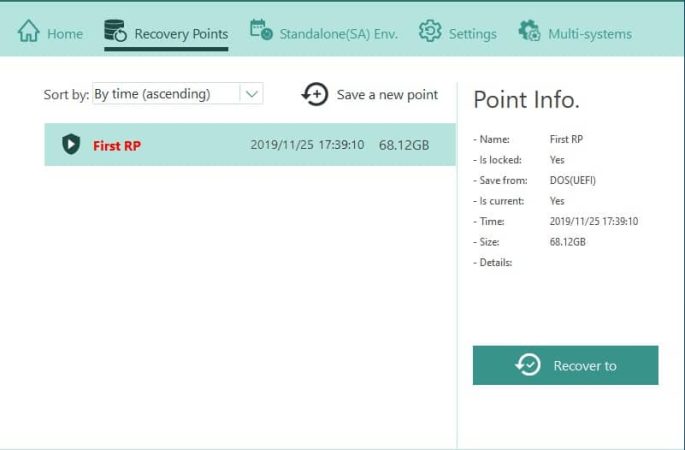685x450 pixels.
Task: Click the 2019/11/25 17:39:10 timestamp in the row
Action: tap(307, 146)
